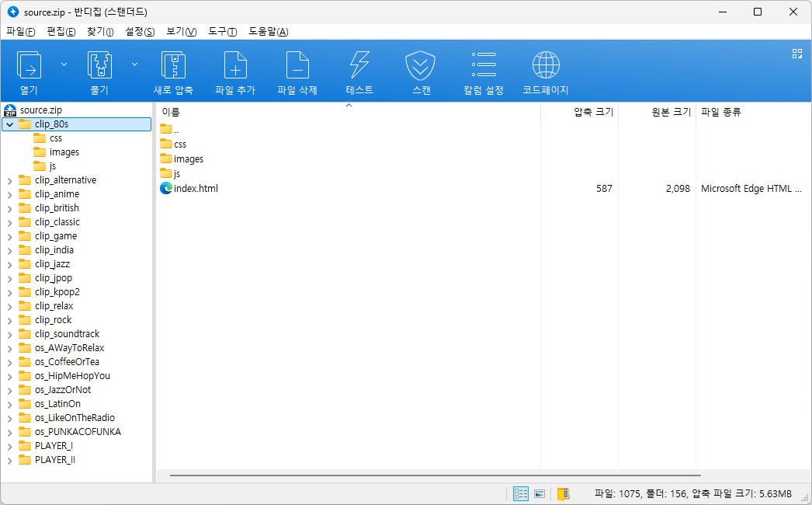
Task: Switch to detailed list view icon in status bar
Action: coord(520,493)
